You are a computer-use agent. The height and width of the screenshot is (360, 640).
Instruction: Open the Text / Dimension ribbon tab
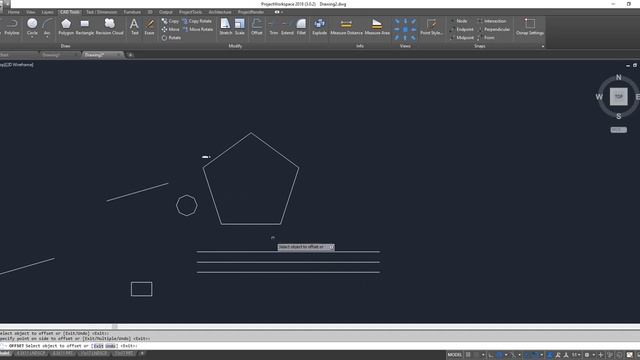click(101, 12)
